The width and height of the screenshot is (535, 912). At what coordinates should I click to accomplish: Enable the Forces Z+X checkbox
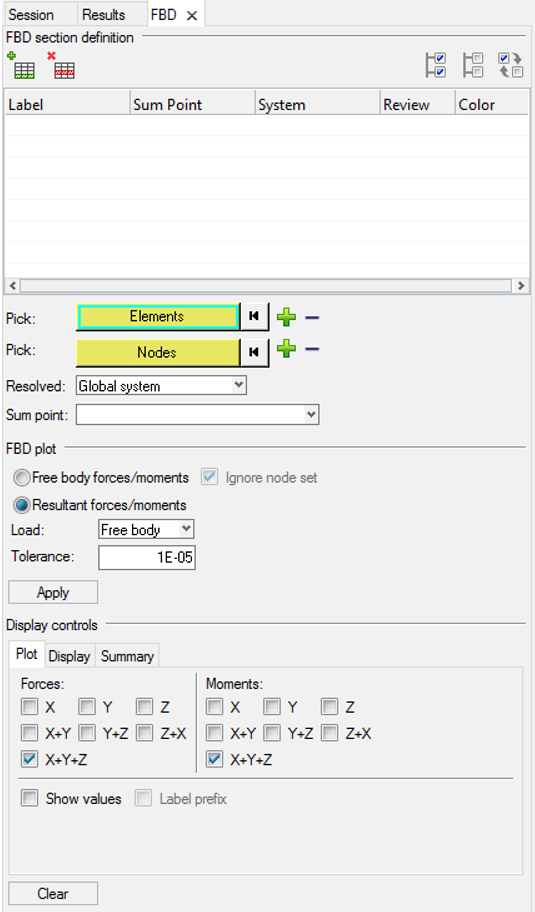tap(144, 733)
